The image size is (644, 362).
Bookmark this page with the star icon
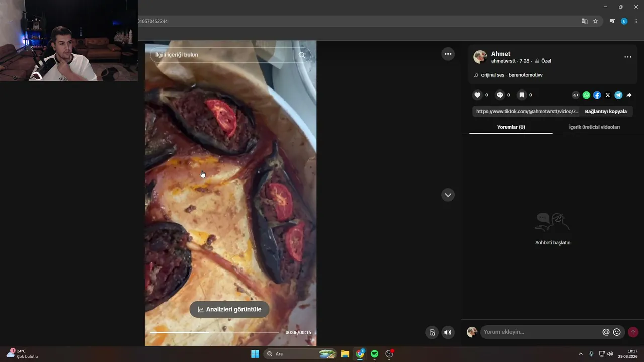coord(595,21)
